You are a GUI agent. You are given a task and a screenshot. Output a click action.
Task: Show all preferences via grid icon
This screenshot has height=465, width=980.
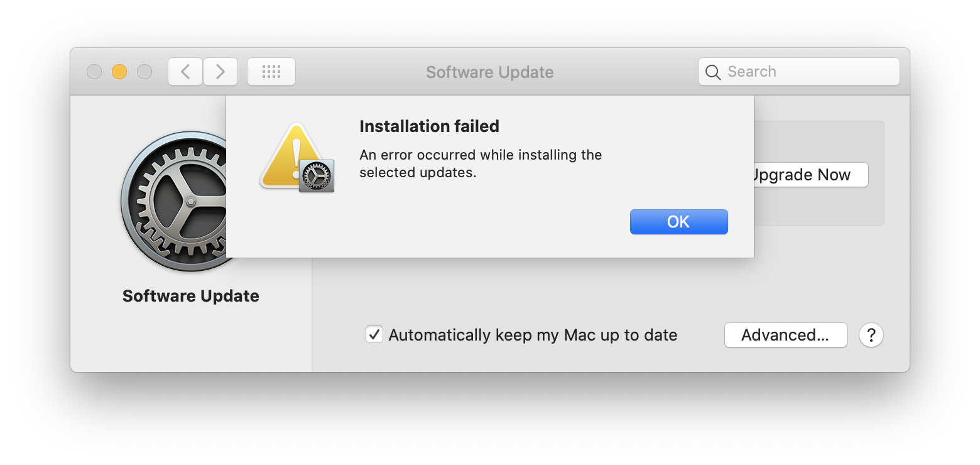point(271,72)
